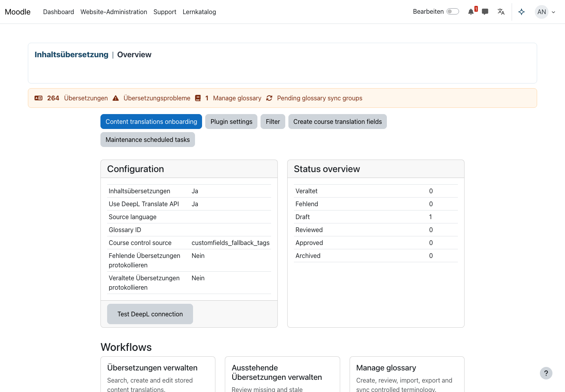Click the Plugin settings button
Viewport: 565px width, 392px height.
tap(231, 122)
